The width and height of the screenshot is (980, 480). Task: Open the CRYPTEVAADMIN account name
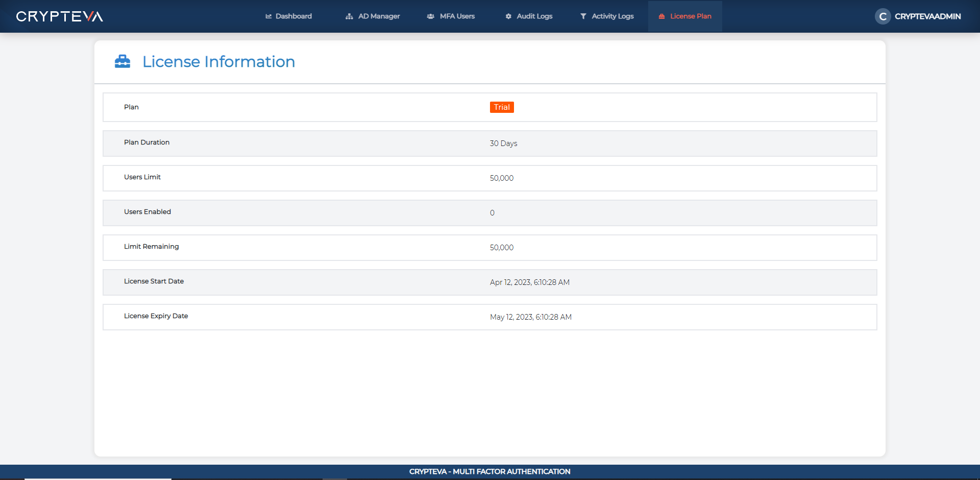927,16
